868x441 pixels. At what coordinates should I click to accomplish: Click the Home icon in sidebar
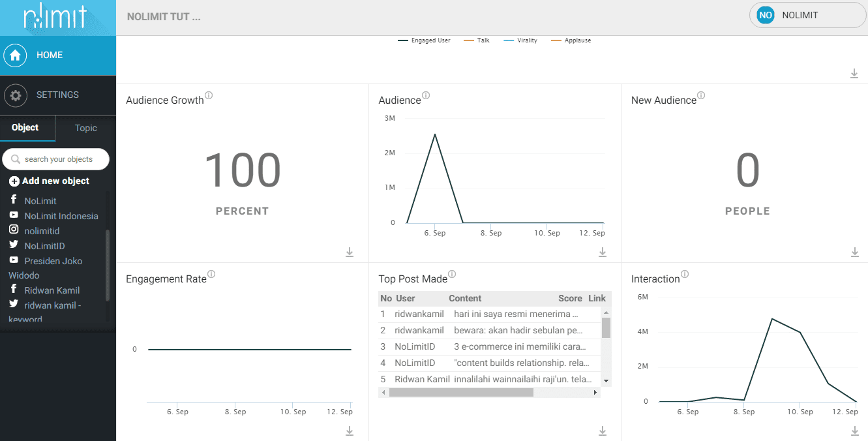[15, 55]
